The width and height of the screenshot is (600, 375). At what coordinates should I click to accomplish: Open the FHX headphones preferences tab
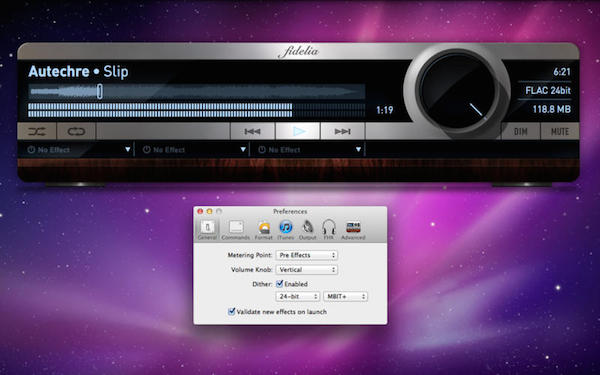click(x=328, y=230)
